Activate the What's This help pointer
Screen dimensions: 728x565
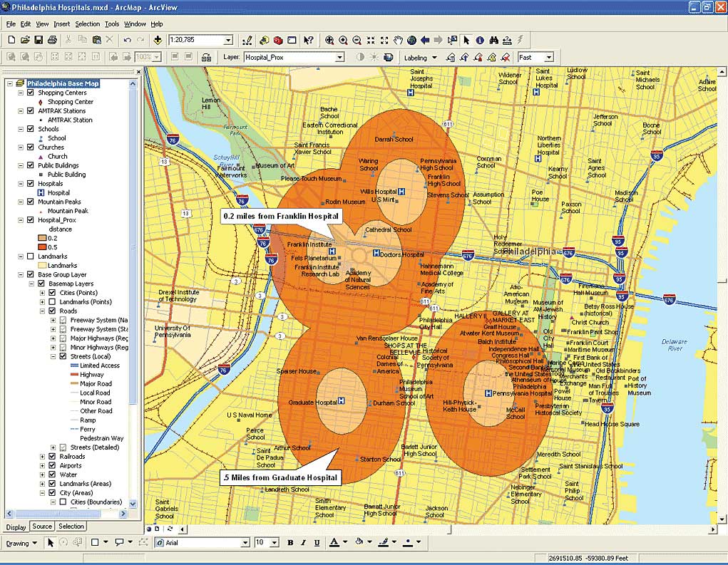tap(308, 41)
